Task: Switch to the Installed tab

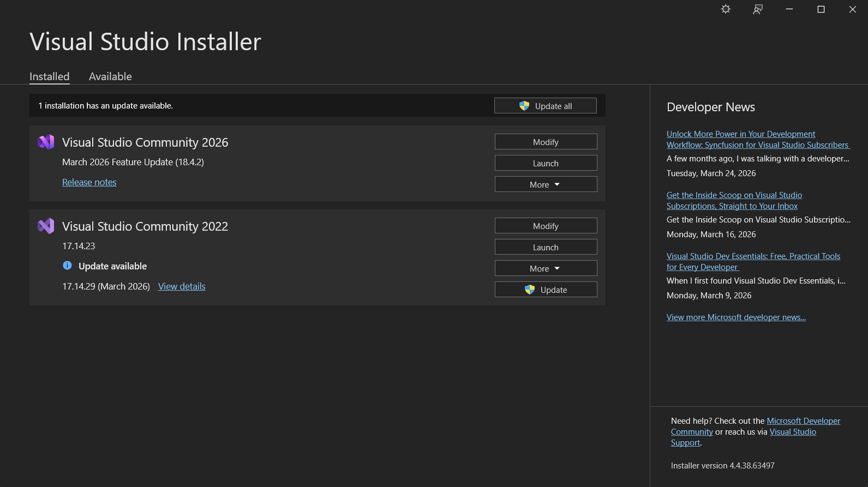Action: (49, 76)
